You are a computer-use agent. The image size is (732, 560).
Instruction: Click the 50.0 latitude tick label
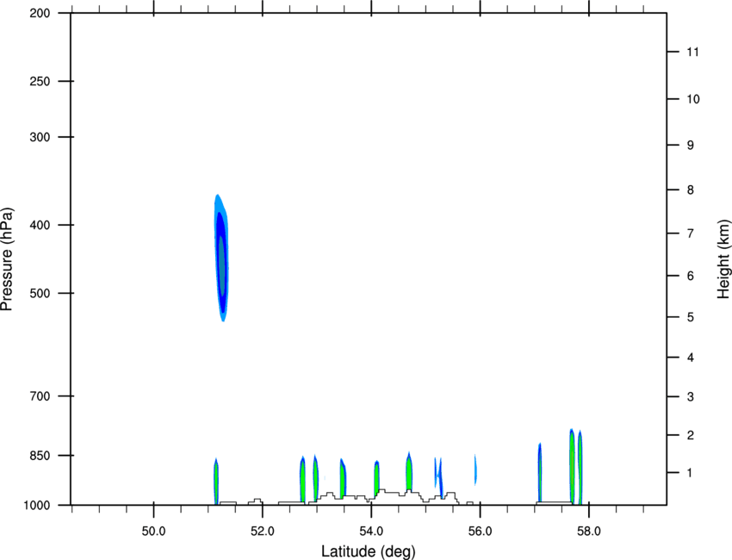[153, 532]
